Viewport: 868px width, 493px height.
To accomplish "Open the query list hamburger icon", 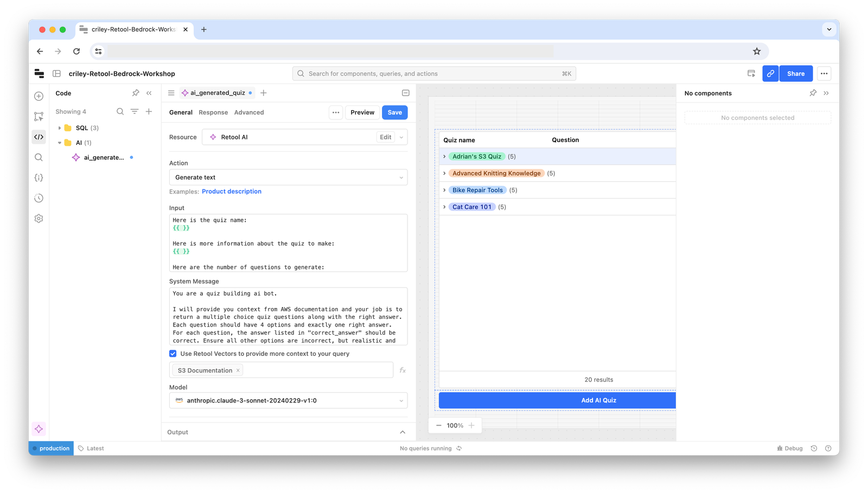I will [171, 93].
